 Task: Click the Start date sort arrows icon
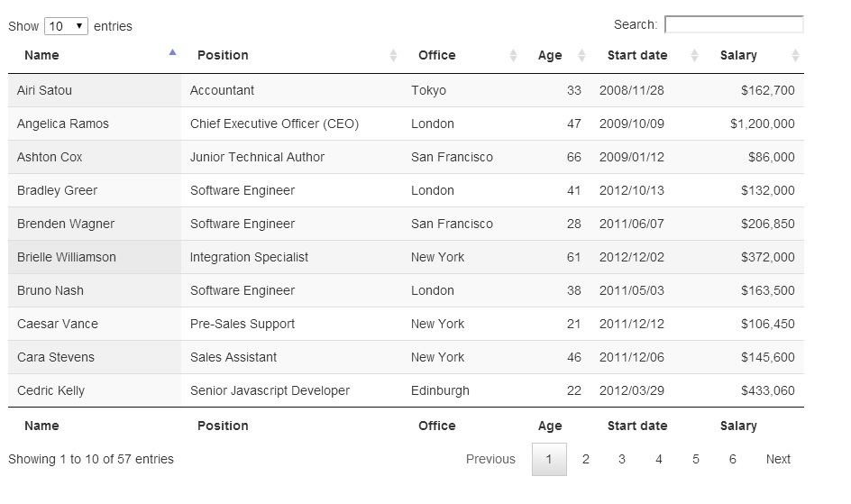694,56
